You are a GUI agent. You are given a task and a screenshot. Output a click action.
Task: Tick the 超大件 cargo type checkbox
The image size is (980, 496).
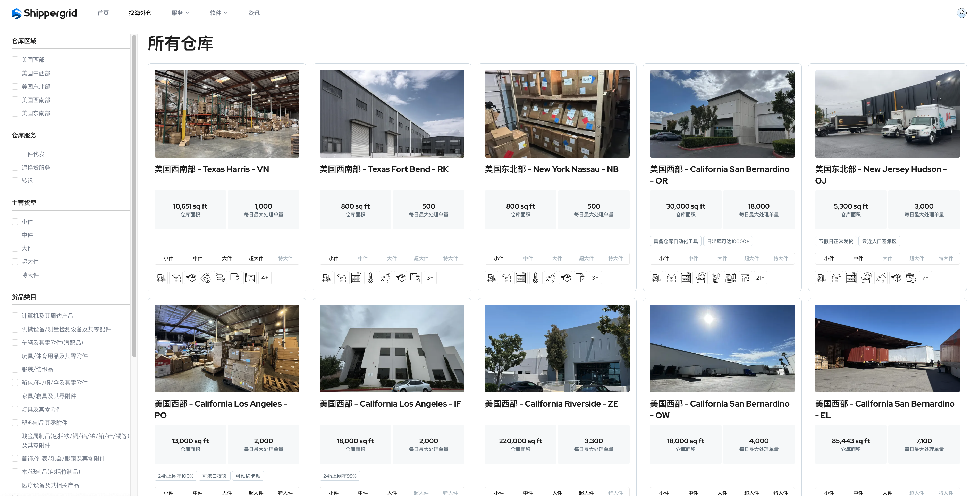[x=15, y=261]
